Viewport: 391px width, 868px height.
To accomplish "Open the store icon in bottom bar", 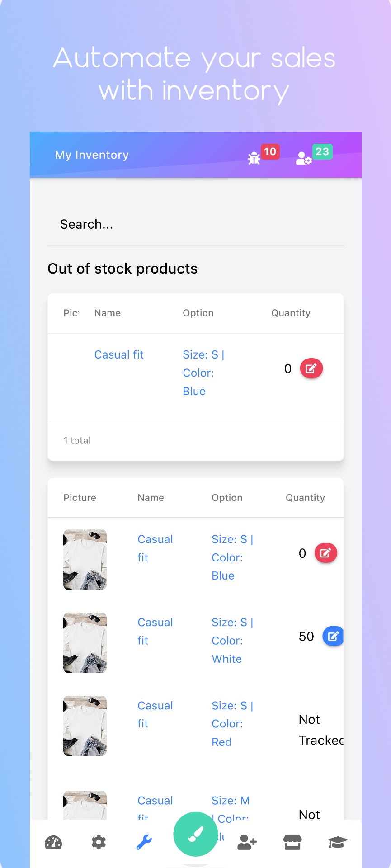I will coord(292,842).
